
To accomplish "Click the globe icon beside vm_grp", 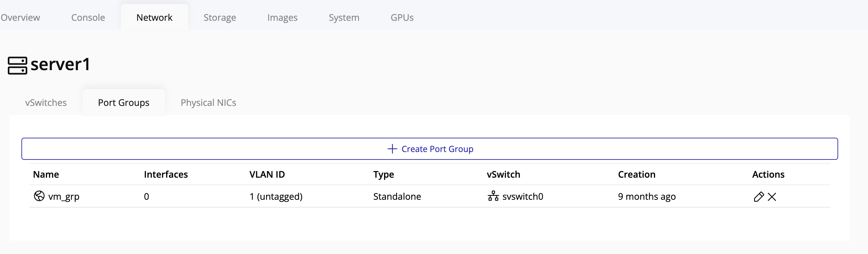I will coord(39,196).
